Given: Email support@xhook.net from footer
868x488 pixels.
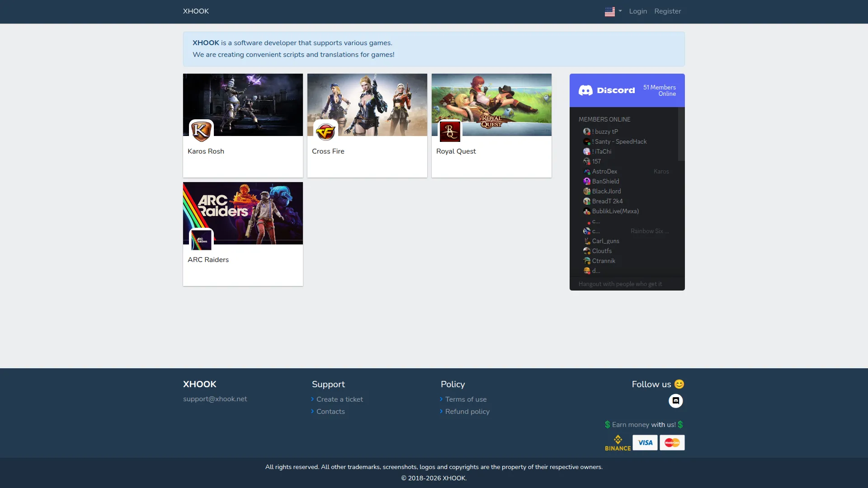Looking at the screenshot, I should [x=215, y=399].
